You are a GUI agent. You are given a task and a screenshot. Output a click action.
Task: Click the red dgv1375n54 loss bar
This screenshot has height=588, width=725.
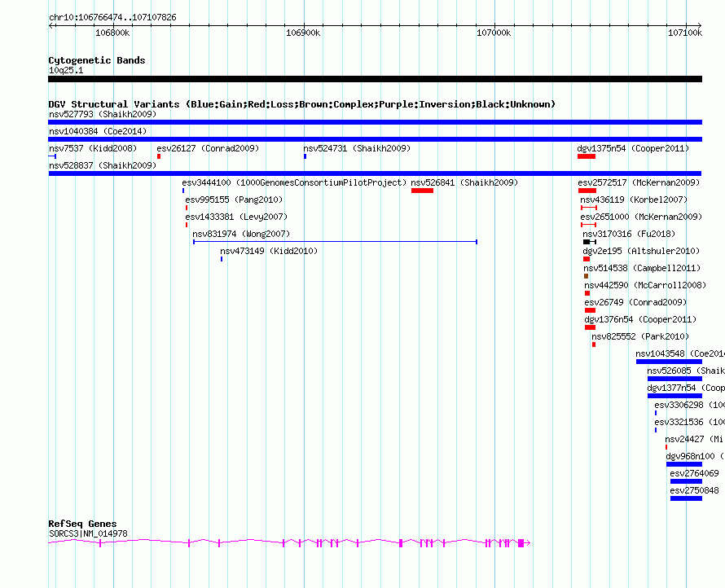pos(587,156)
